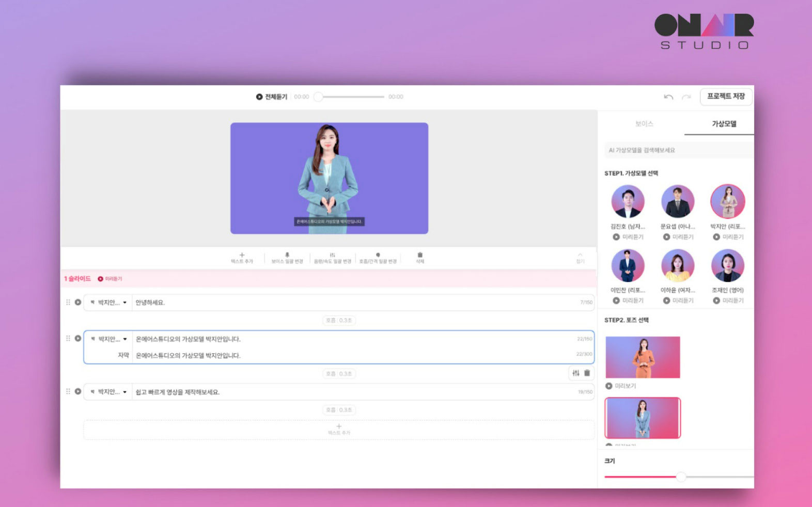812x507 pixels.
Task: Click drag handle of 쉽고 빠르게 row
Action: pos(68,391)
